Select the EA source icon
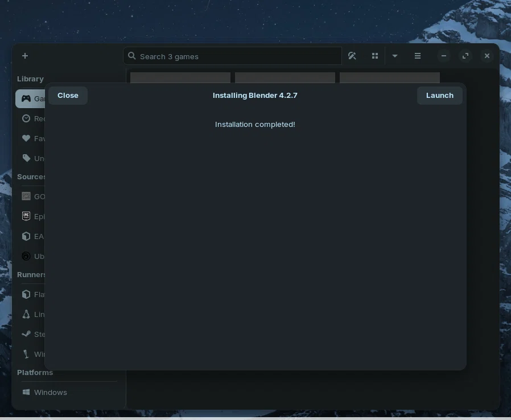This screenshot has height=420, width=511. point(26,236)
